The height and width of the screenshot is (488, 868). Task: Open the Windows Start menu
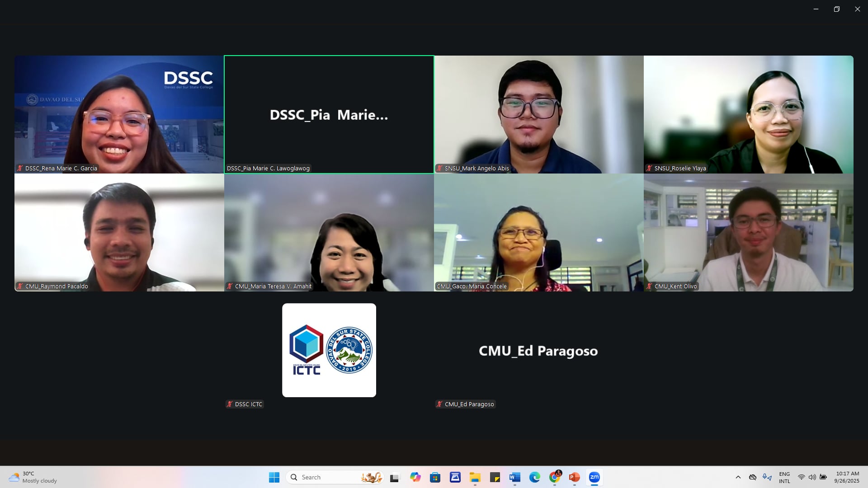coord(274,477)
